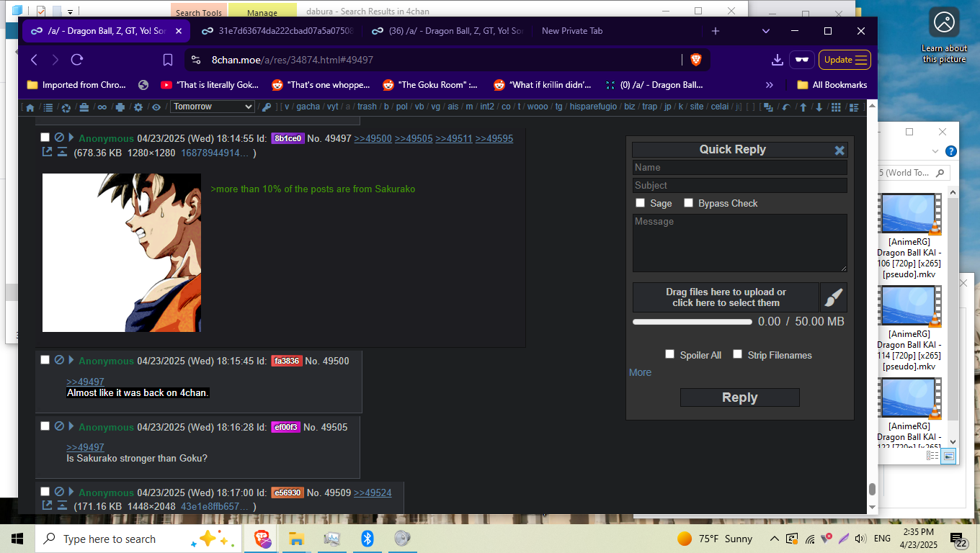
Task: Open the browser downloads icon
Action: click(x=777, y=60)
